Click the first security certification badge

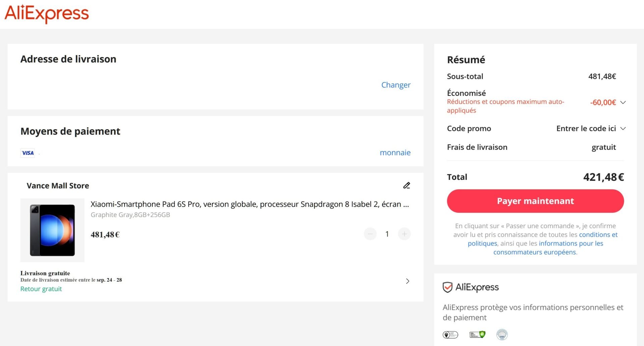[450, 335]
